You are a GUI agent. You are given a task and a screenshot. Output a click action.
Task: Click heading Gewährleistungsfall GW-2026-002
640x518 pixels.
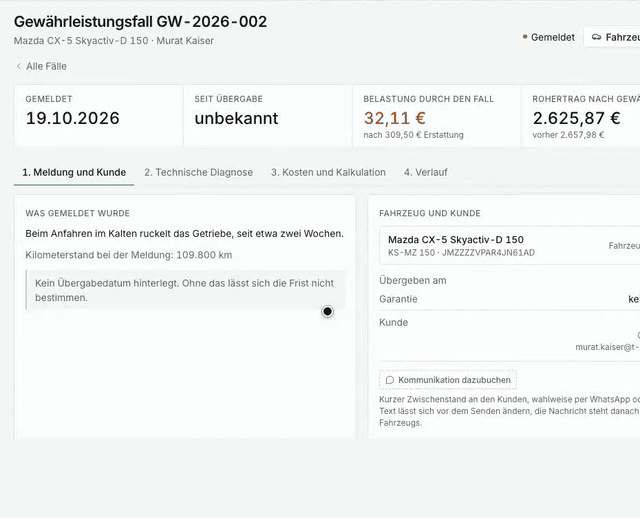point(140,22)
